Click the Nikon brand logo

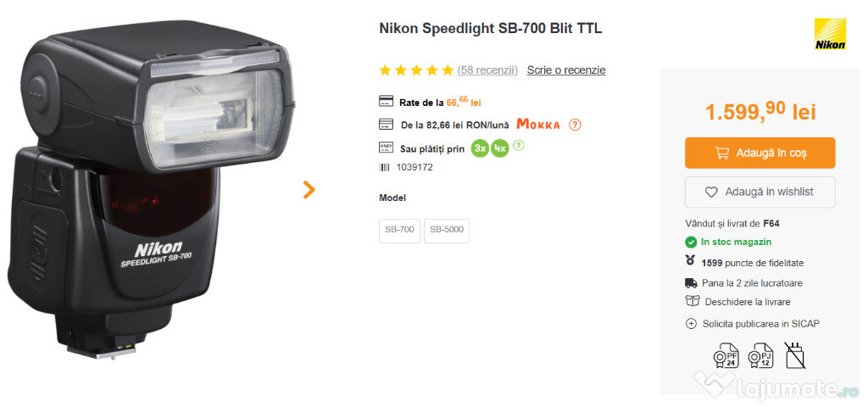pos(830,34)
